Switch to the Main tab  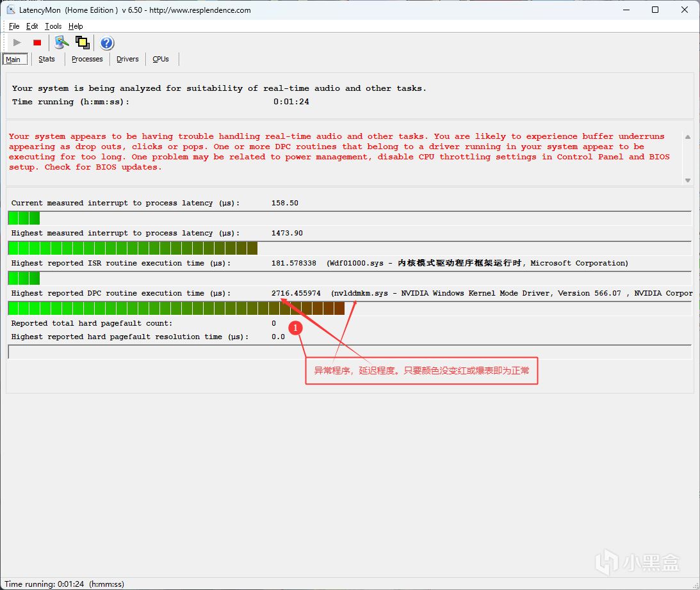point(15,59)
